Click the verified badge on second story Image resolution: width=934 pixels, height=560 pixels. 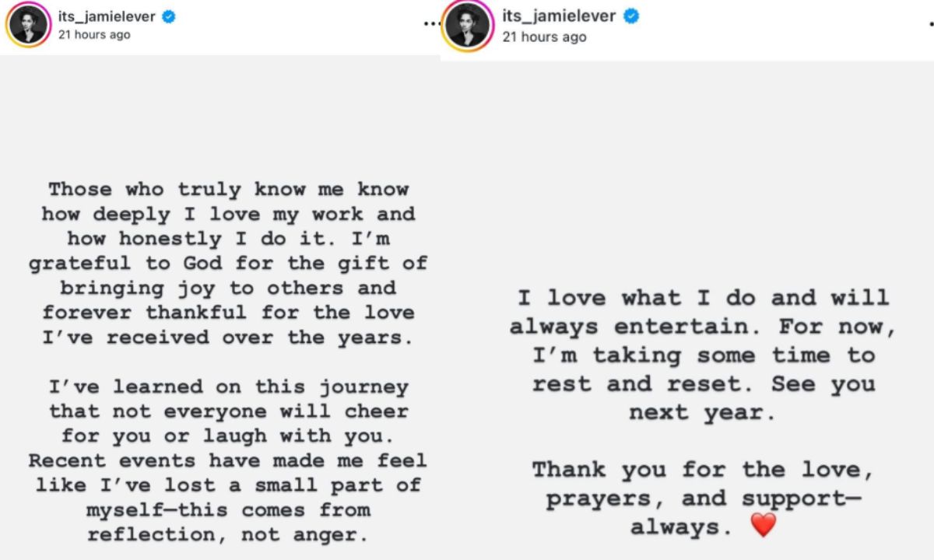click(x=632, y=17)
